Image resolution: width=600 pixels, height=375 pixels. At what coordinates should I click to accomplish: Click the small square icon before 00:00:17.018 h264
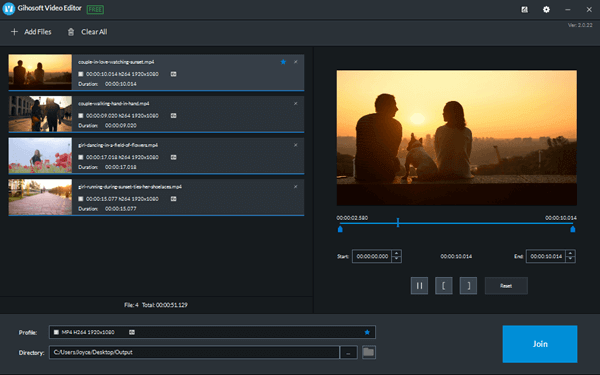(x=81, y=157)
